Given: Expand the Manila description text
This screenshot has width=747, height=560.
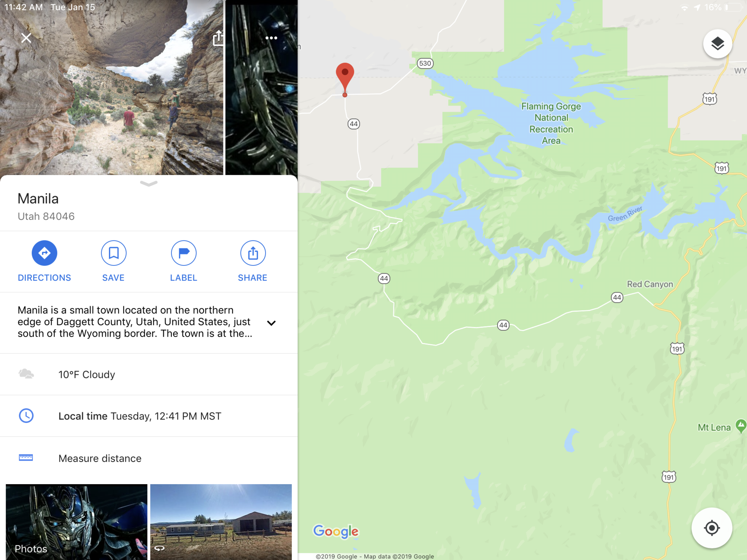Looking at the screenshot, I should click(x=272, y=323).
